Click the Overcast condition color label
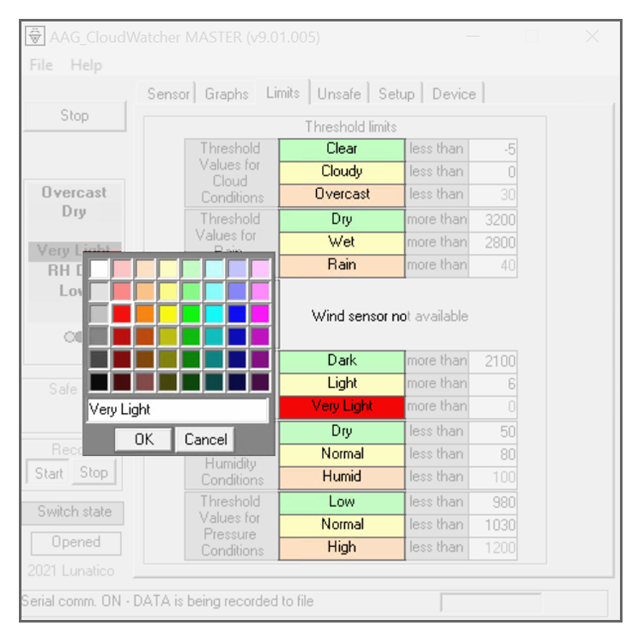This screenshot has height=644, width=644. [x=342, y=195]
